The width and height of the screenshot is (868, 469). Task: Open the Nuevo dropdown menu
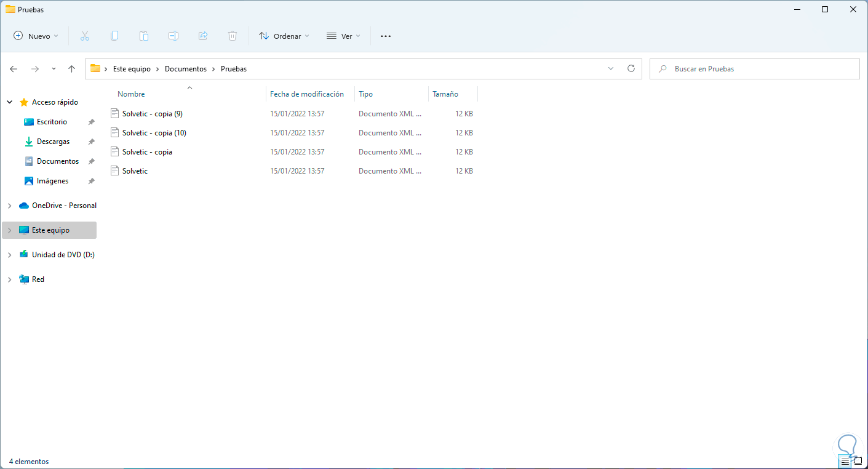36,36
